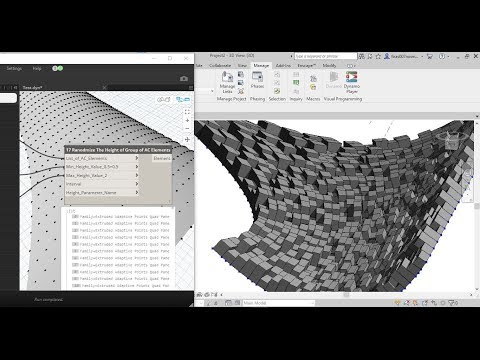The height and width of the screenshot is (360, 480).
Task: Select the Manage ribbon tab
Action: (261, 65)
